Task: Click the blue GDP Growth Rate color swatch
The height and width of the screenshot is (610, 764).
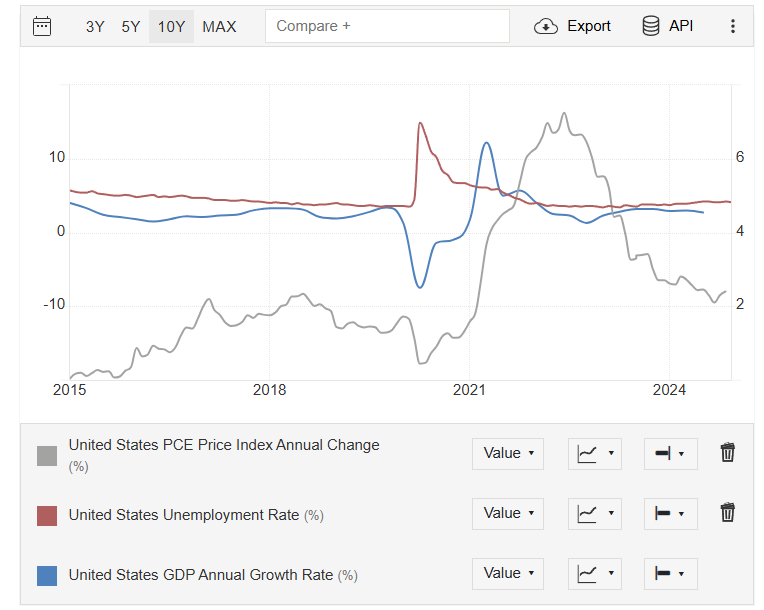Action: [x=47, y=576]
